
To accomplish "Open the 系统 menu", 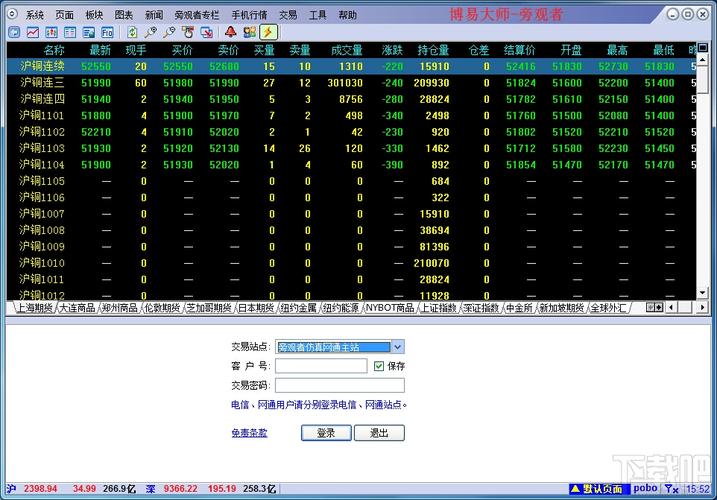I will [x=35, y=15].
